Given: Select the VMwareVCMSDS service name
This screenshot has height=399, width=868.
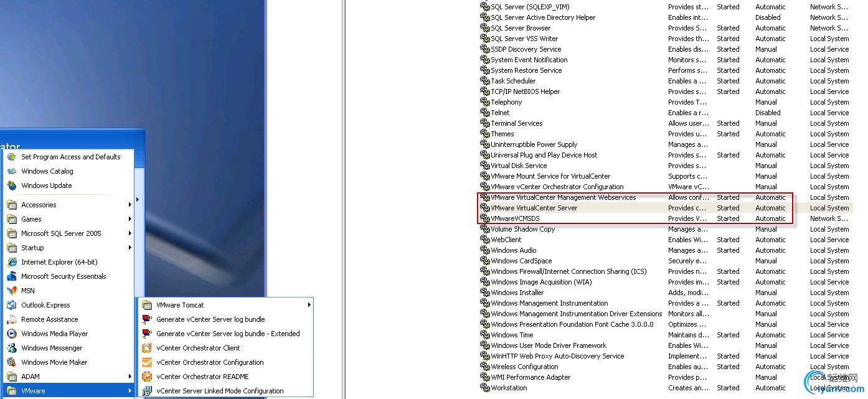Looking at the screenshot, I should pos(515,218).
